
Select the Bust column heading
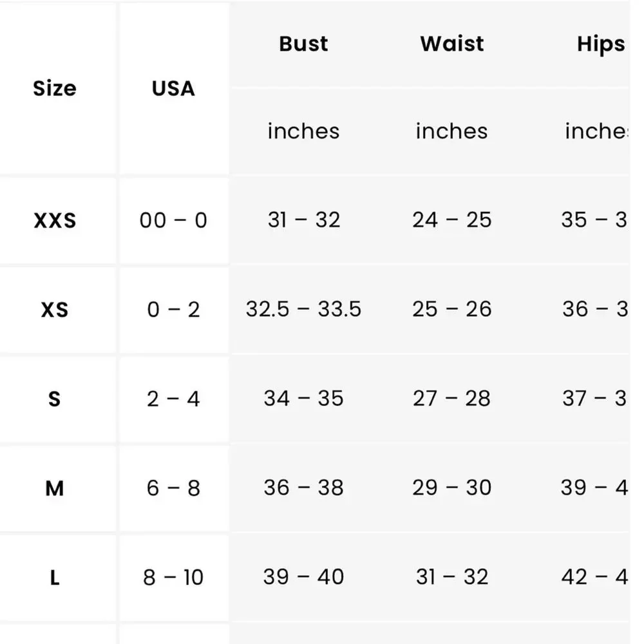tap(303, 44)
